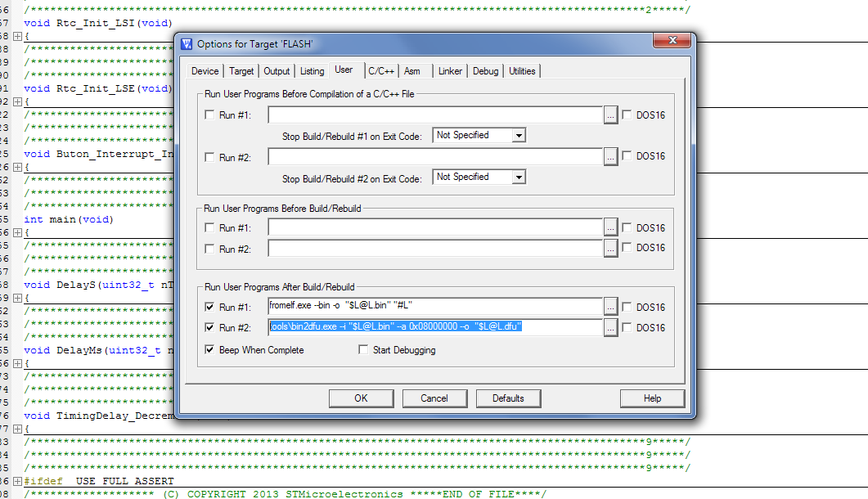Viewport: 868px width, 499px height.
Task: Click the Defaults button
Action: pyautogui.click(x=508, y=398)
